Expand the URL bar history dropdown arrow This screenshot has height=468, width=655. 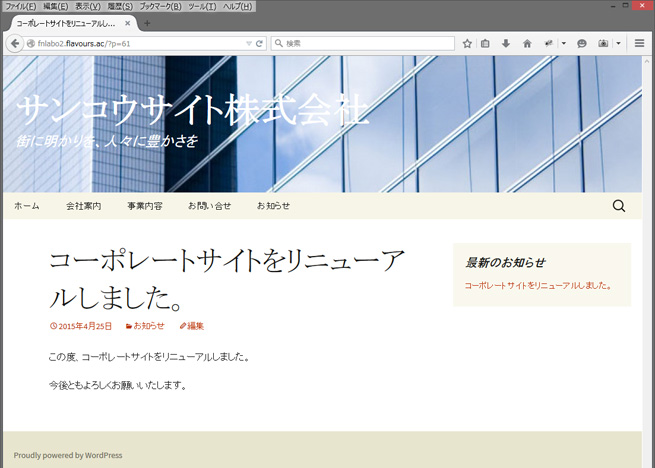pyautogui.click(x=249, y=44)
